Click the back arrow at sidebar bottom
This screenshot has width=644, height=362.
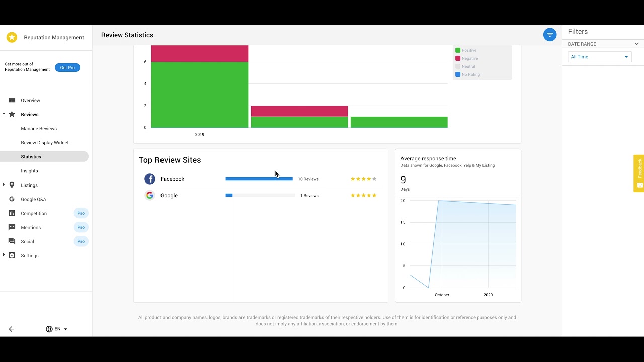[x=12, y=329]
